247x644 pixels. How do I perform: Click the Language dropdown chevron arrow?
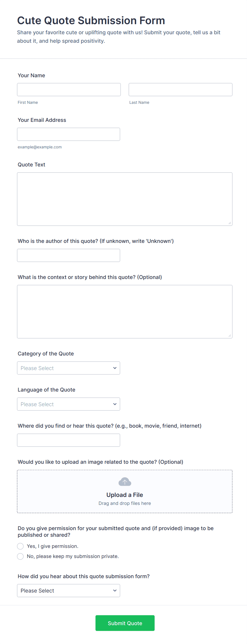(x=115, y=404)
